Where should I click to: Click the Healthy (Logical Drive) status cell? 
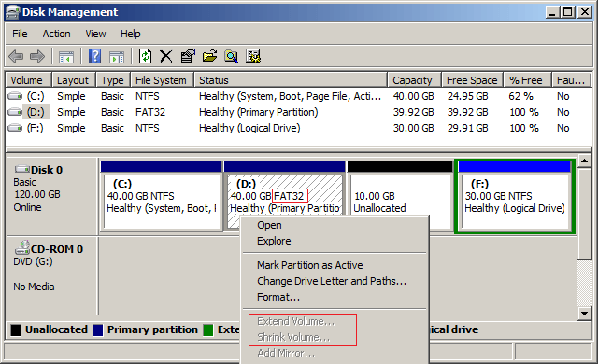249,128
